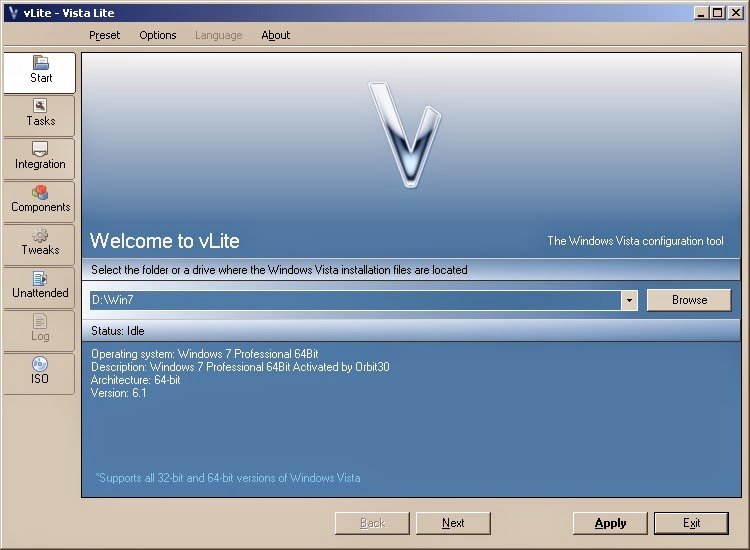Open the About menu
750x550 pixels.
(x=276, y=35)
